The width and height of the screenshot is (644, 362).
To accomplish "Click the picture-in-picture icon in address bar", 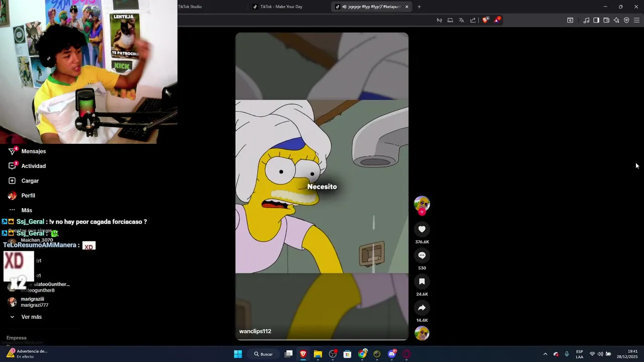I will click(450, 20).
